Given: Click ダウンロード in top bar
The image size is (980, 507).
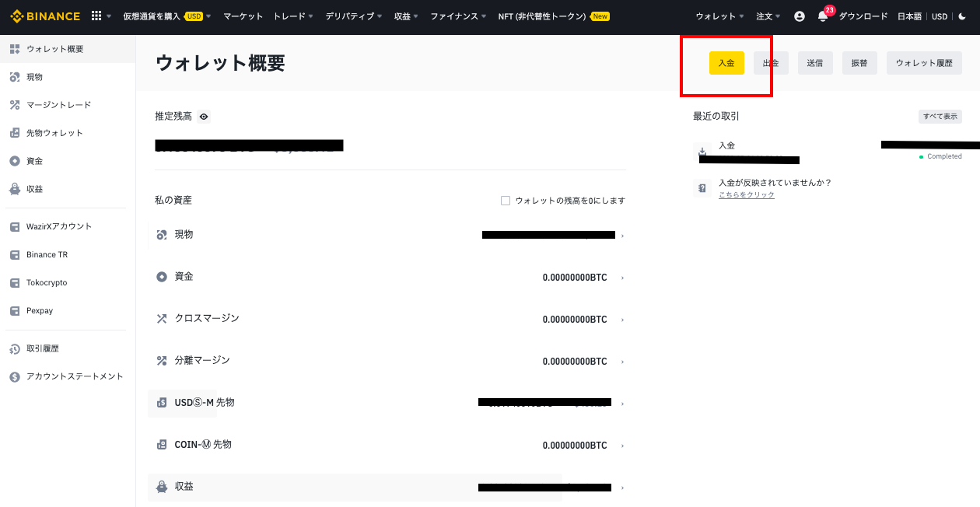Looking at the screenshot, I should 863,16.
